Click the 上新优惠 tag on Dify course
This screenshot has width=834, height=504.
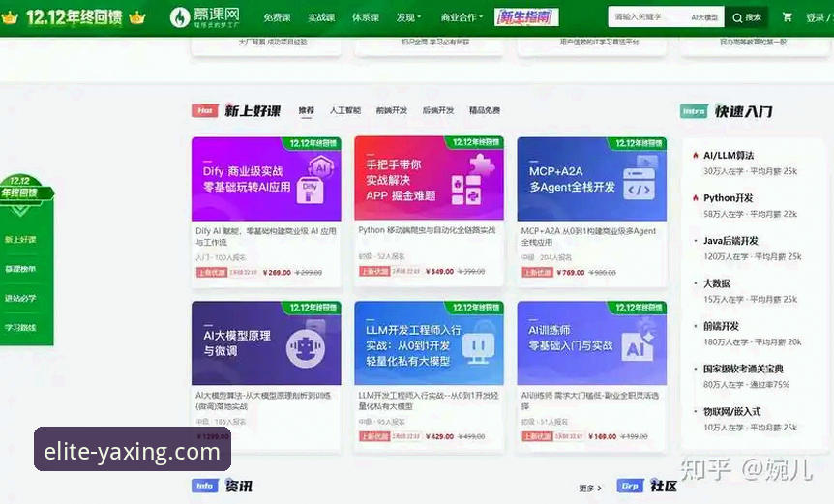pos(211,272)
